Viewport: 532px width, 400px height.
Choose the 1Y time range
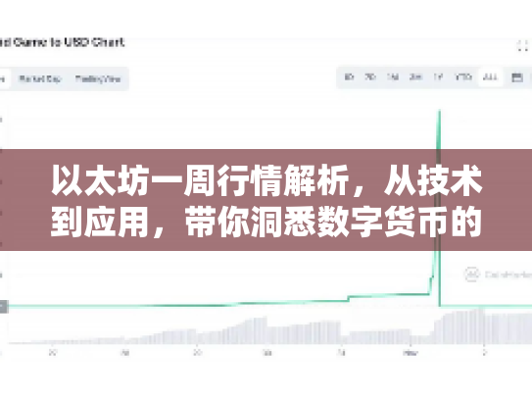[x=438, y=77]
